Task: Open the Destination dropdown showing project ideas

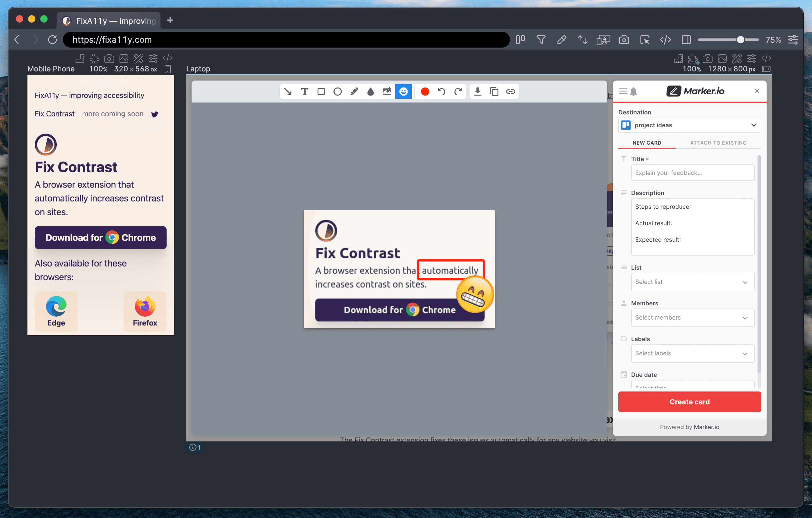Action: click(x=690, y=125)
